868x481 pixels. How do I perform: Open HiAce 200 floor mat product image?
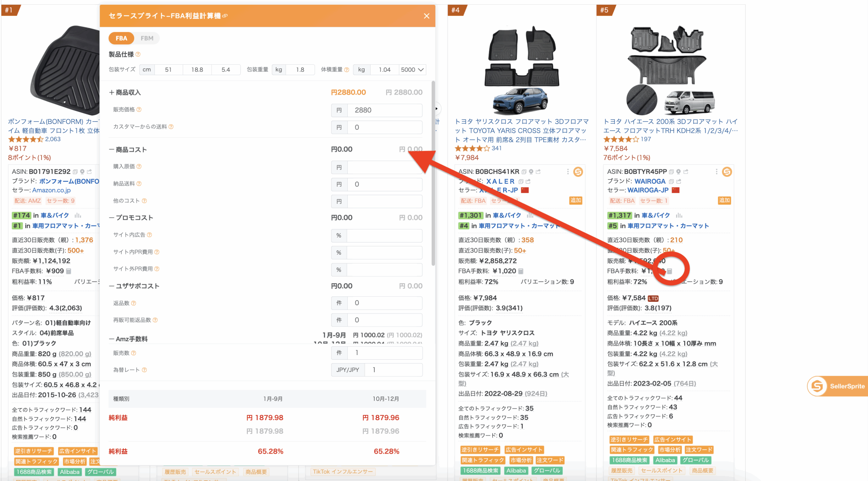click(670, 70)
